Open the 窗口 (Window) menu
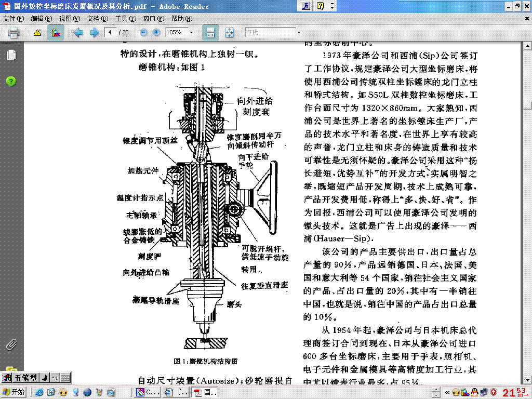 point(154,19)
